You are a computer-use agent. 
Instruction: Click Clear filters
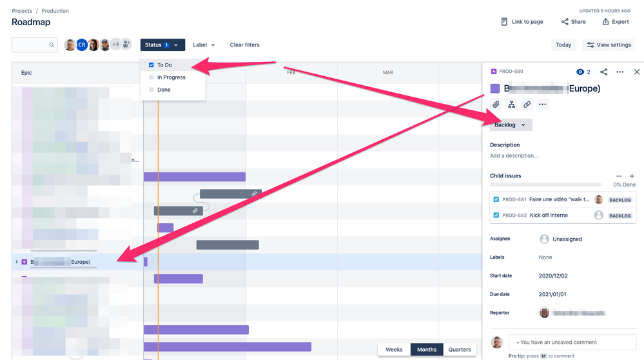tap(245, 45)
